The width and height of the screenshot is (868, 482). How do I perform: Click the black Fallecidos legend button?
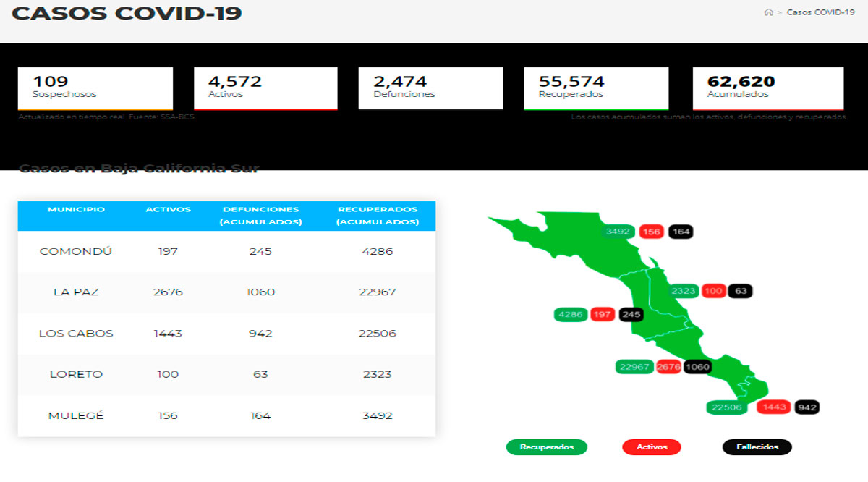click(x=757, y=447)
